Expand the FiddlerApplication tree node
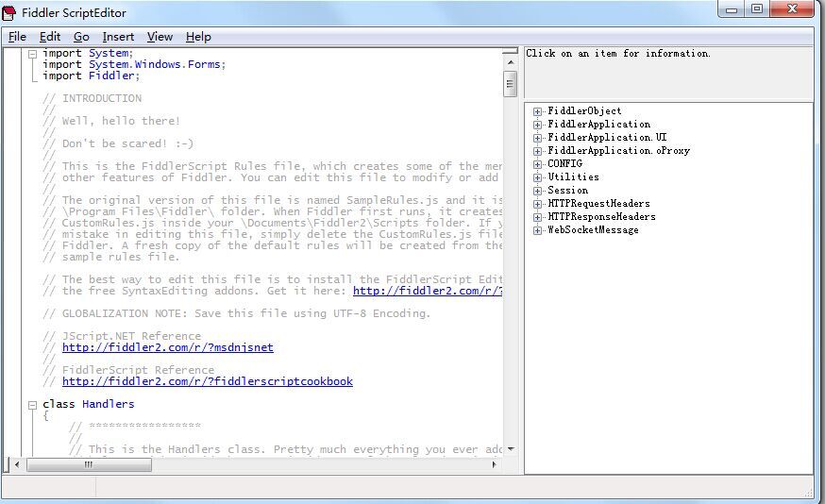This screenshot has height=504, width=825. pos(537,125)
